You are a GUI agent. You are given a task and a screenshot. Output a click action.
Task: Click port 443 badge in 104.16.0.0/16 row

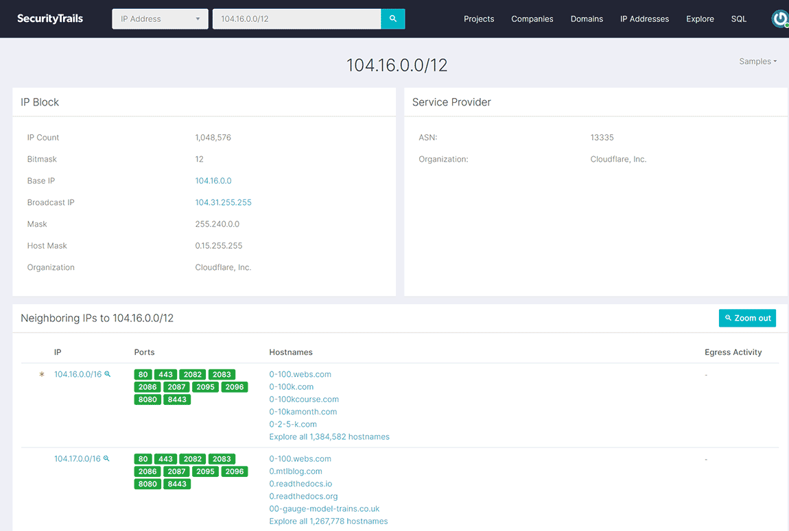[x=166, y=374]
